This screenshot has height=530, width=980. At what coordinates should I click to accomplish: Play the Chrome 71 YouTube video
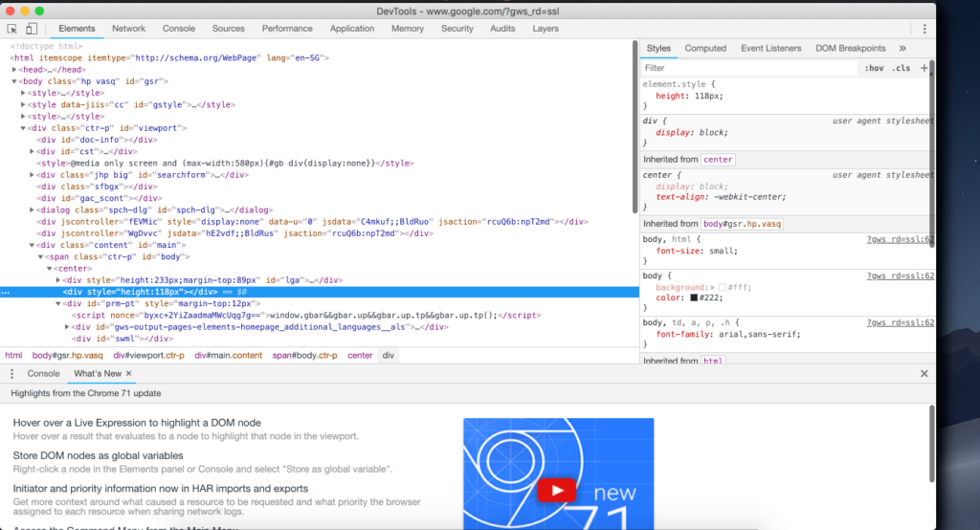(556, 490)
